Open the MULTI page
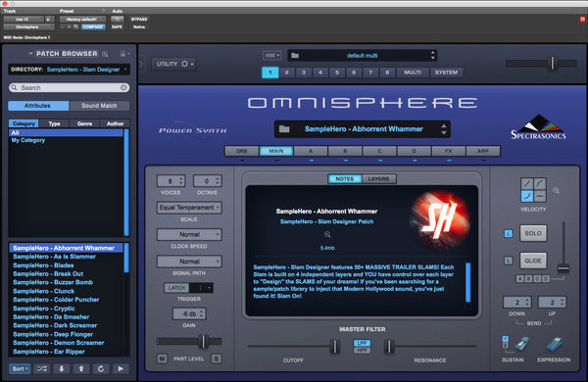The image size is (588, 382). [x=413, y=72]
